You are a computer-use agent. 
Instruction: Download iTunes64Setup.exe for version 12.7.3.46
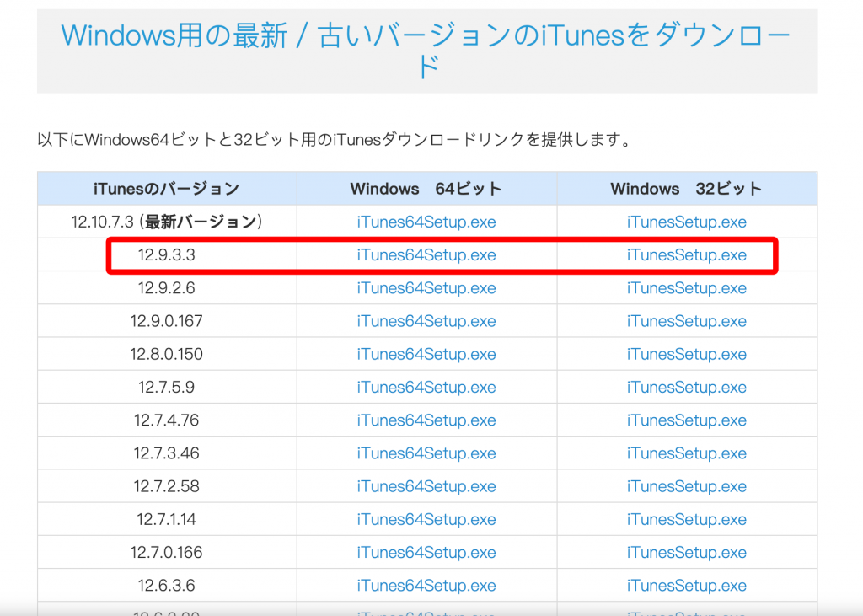pos(426,453)
